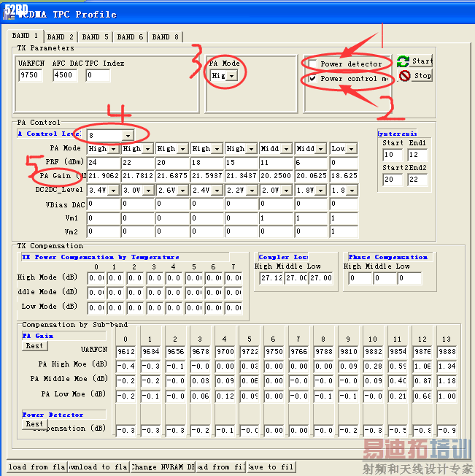This screenshot has height=476, width=475.
Task: Click the Power Detector Rest button
Action: pyautogui.click(x=34, y=423)
